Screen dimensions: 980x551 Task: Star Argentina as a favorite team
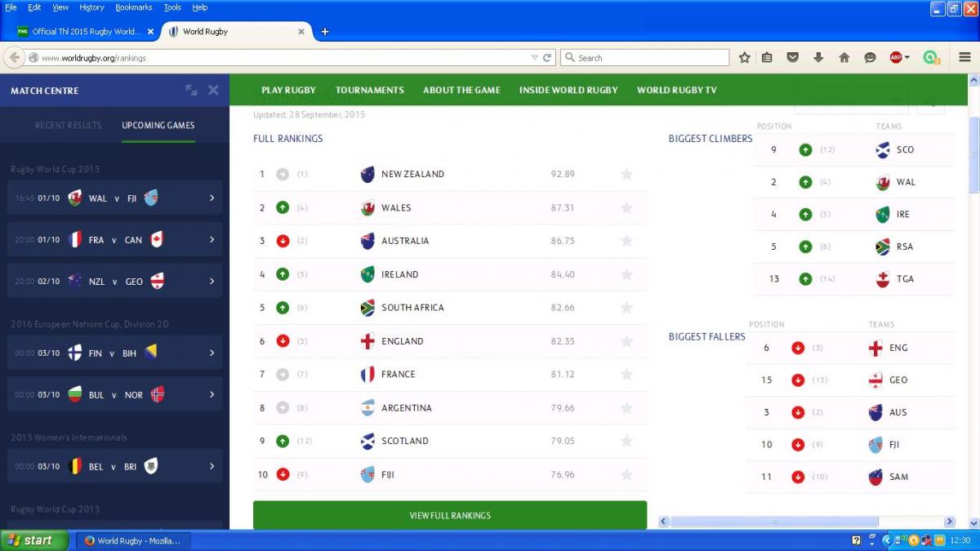(626, 407)
